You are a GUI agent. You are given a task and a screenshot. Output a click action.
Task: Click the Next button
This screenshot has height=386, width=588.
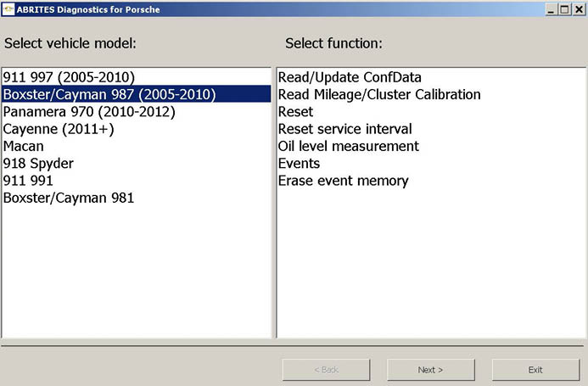[x=430, y=370]
